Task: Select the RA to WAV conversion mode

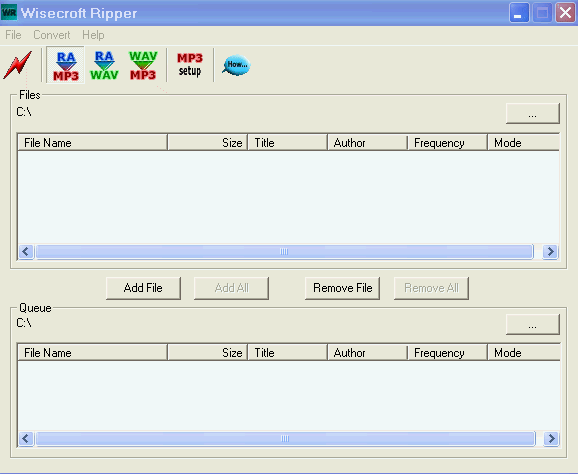Action: click(x=104, y=65)
